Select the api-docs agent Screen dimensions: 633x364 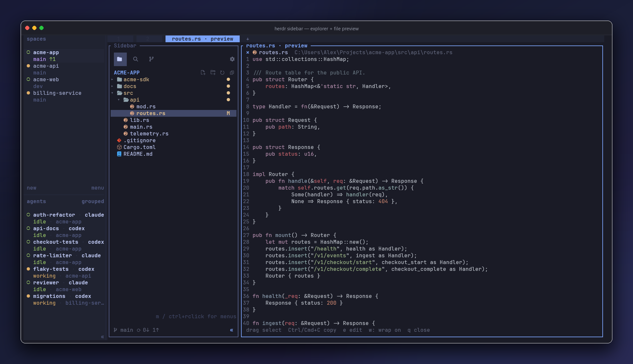click(x=46, y=229)
